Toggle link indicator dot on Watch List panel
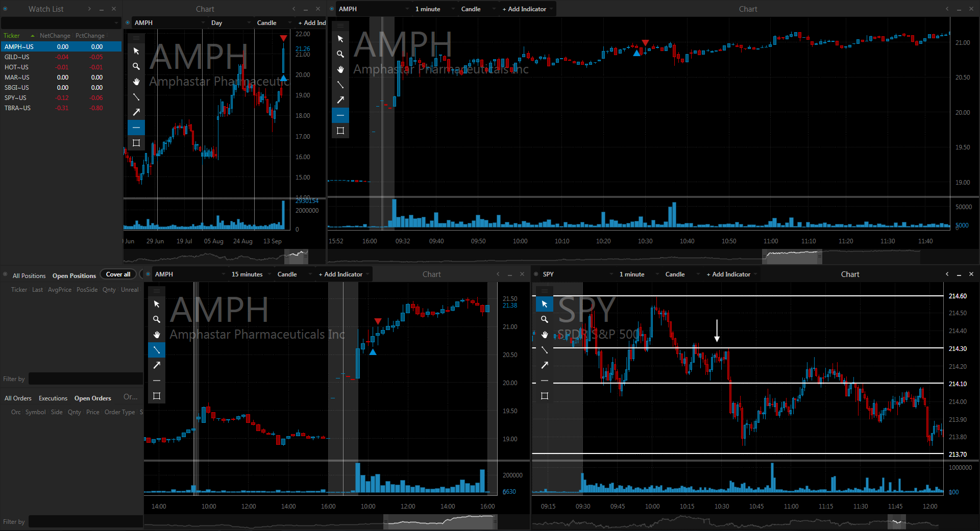980x531 pixels. pos(5,9)
